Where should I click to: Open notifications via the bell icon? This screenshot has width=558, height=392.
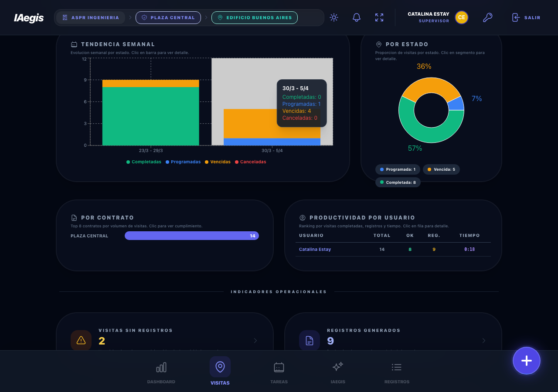356,17
